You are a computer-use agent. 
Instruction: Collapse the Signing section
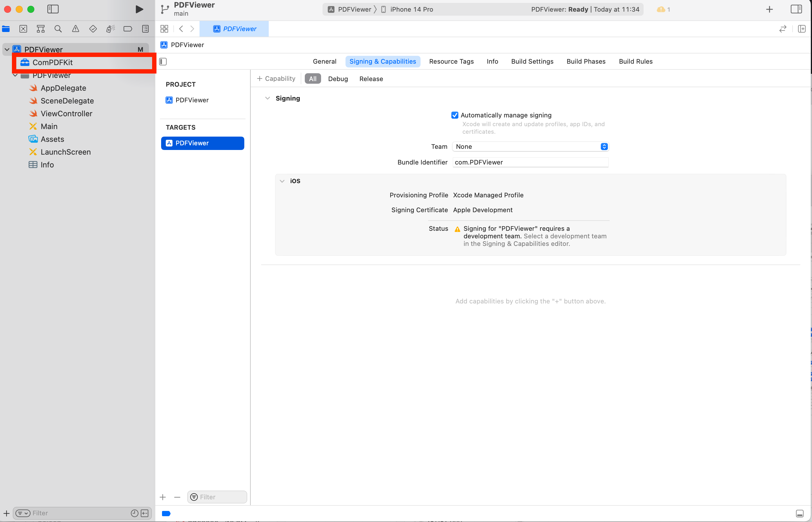pos(267,98)
